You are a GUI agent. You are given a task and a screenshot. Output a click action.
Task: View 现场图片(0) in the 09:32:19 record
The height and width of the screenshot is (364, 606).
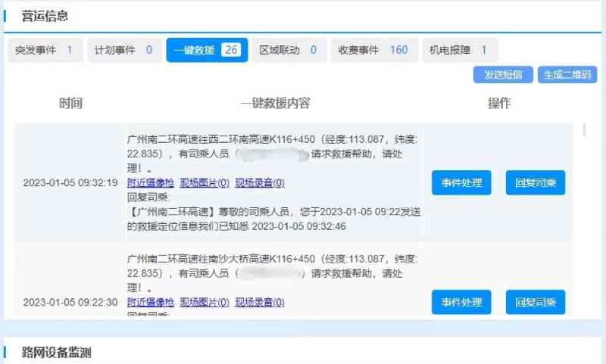click(x=205, y=183)
